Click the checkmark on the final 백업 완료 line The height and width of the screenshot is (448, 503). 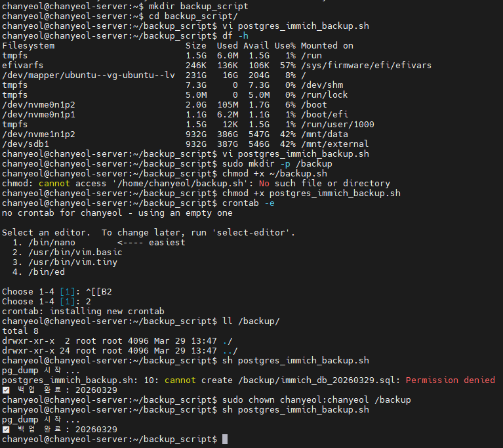click(x=6, y=430)
